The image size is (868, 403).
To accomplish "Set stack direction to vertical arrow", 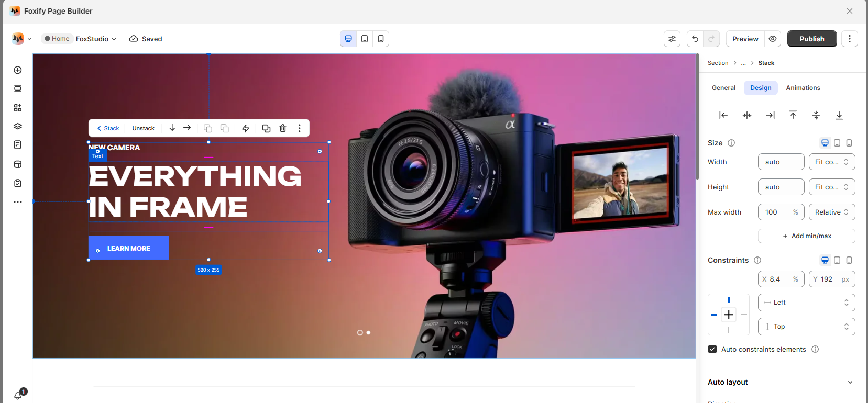I will coord(172,128).
